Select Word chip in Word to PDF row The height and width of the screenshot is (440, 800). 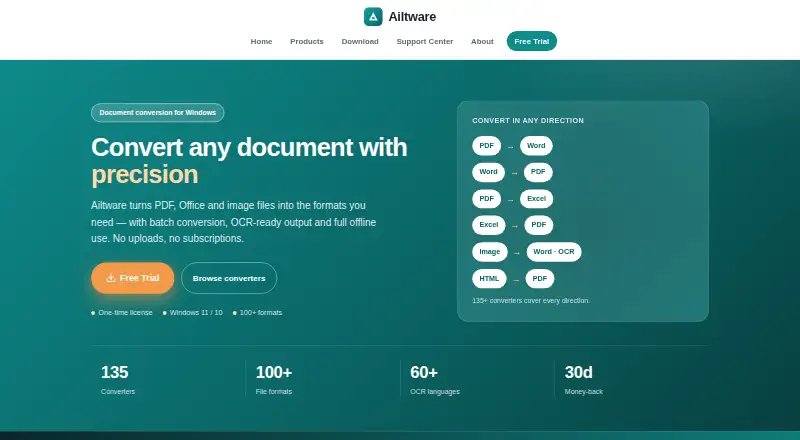point(488,172)
